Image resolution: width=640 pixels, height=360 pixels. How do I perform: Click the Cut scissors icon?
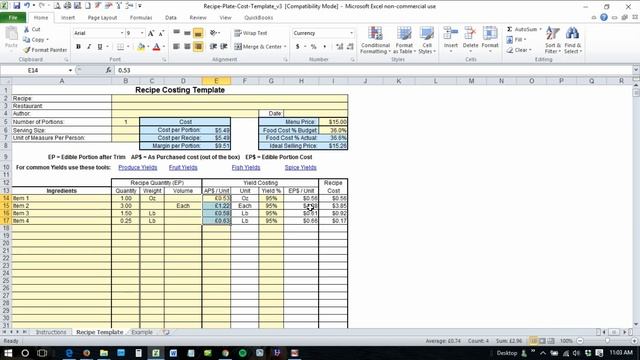[27, 29]
